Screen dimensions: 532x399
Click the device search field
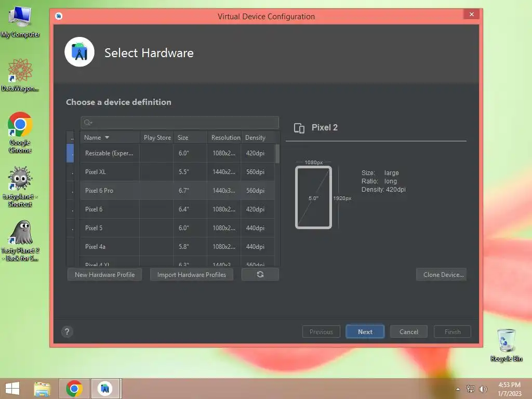[180, 123]
